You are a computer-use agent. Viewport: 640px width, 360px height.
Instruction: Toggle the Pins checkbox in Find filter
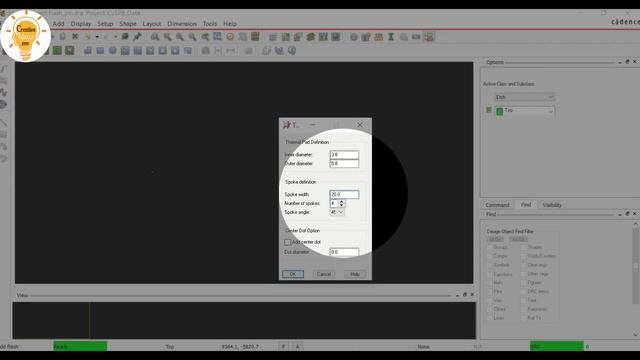point(490,292)
